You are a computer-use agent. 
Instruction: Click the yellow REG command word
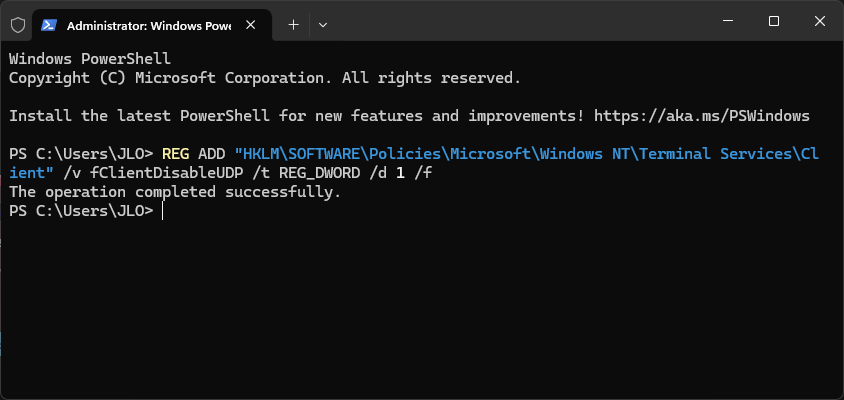click(x=175, y=154)
